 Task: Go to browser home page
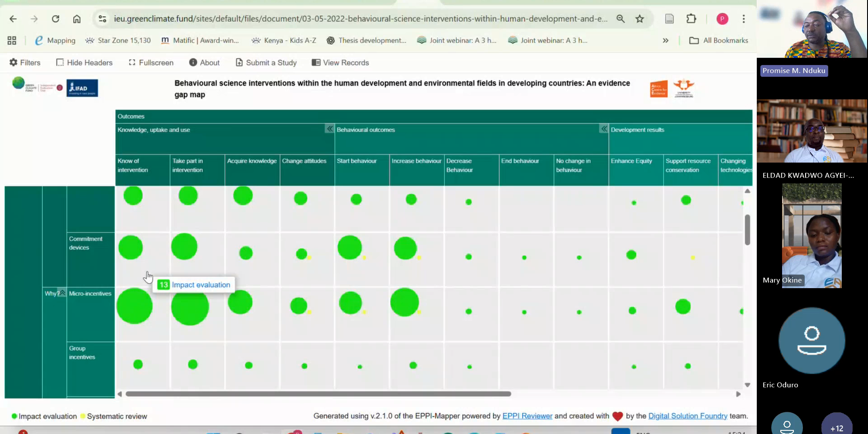[77, 19]
